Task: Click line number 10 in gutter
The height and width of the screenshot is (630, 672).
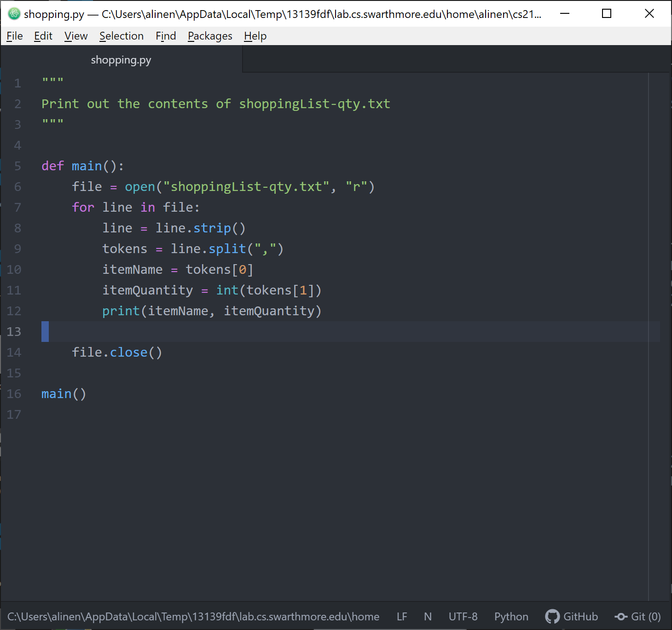Action: point(14,270)
